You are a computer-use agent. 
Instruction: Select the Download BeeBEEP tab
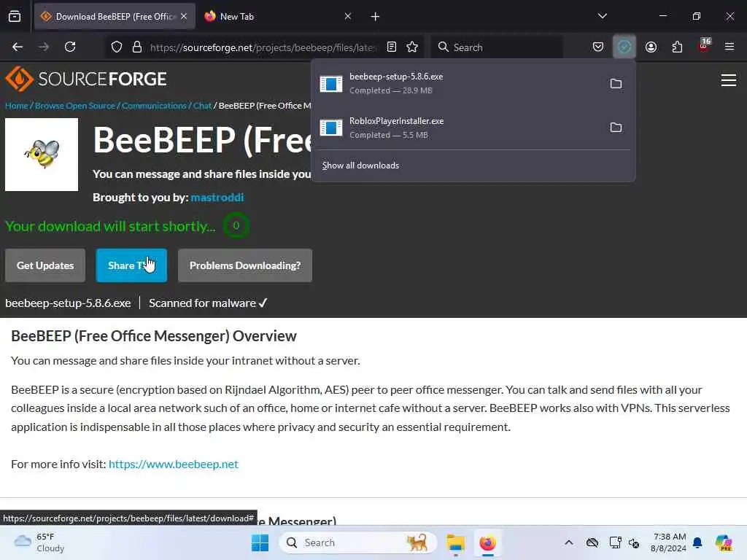pos(115,17)
